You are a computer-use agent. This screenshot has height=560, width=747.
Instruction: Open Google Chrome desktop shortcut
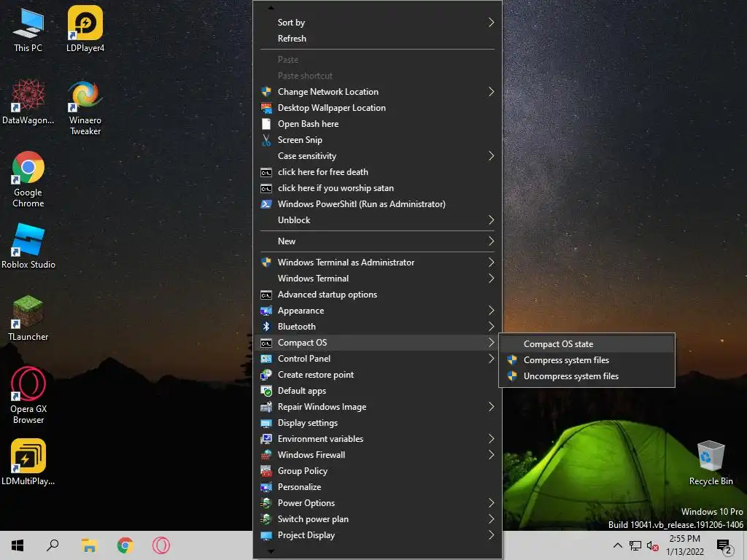tap(28, 179)
